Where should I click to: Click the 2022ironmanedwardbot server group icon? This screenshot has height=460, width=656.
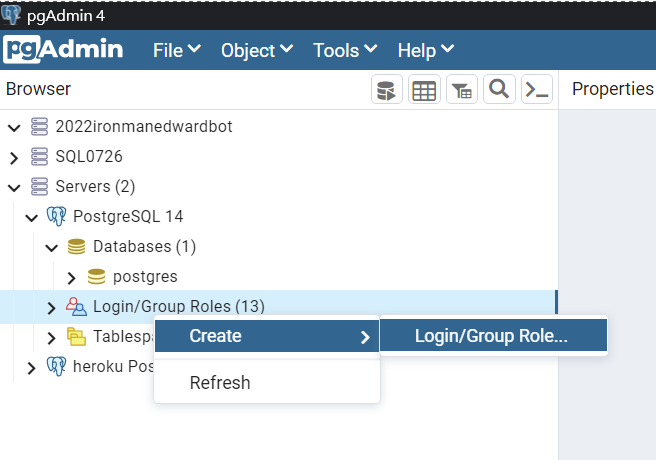[x=39, y=126]
